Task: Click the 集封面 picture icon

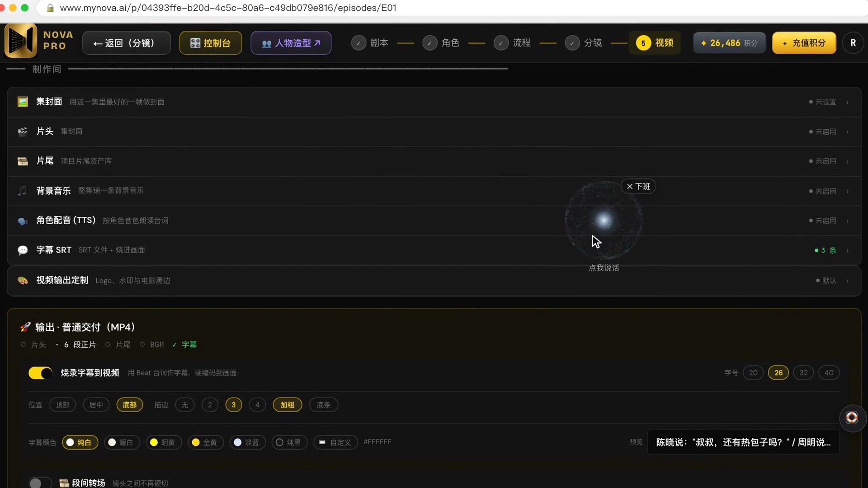Action: click(23, 102)
